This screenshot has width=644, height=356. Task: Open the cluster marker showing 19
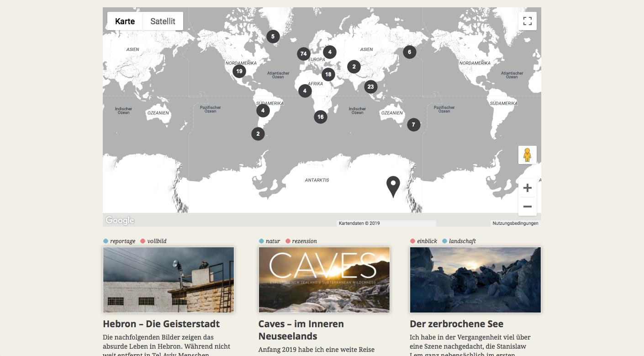239,71
